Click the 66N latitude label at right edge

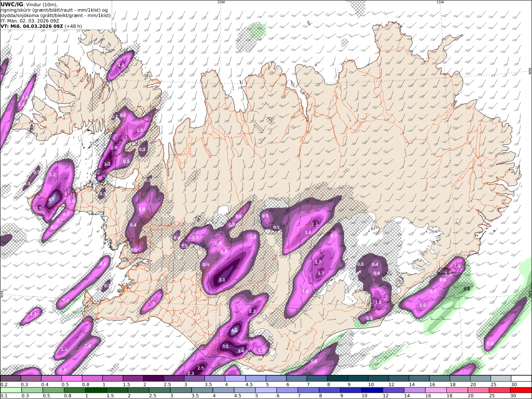[530, 71]
